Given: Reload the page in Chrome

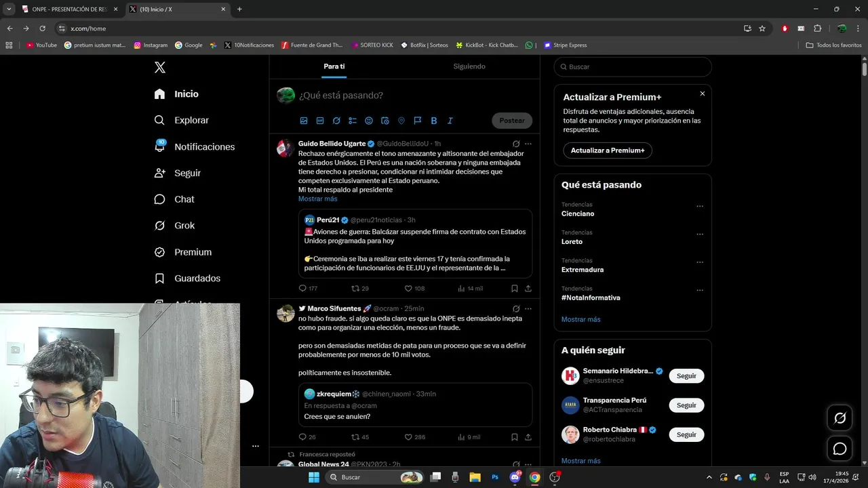Looking at the screenshot, I should [42, 28].
